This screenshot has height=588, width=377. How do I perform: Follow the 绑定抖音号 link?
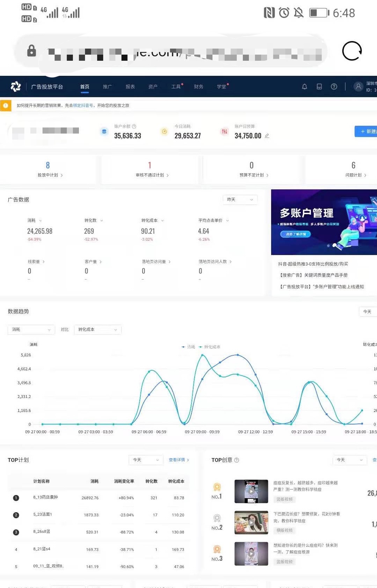[x=83, y=106]
